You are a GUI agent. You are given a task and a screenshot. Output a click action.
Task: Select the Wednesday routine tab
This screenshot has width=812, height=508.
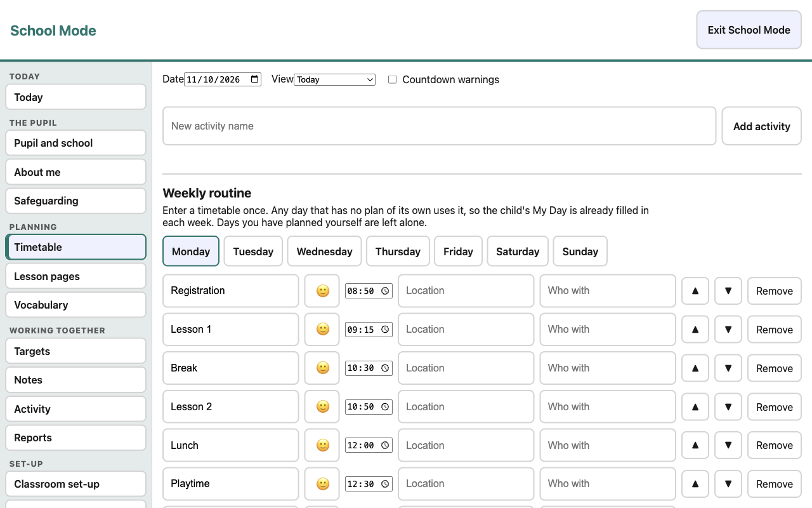coord(324,251)
